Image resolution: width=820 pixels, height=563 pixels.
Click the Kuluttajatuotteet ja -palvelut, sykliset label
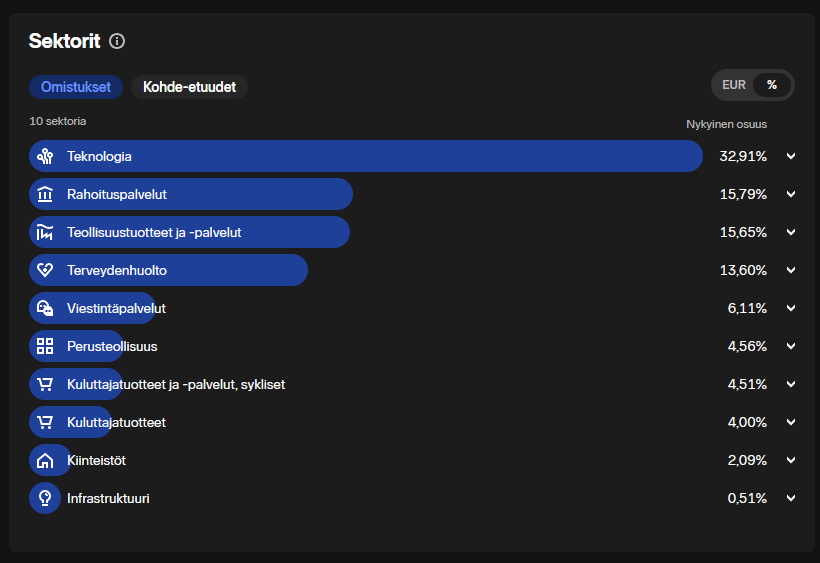176,384
